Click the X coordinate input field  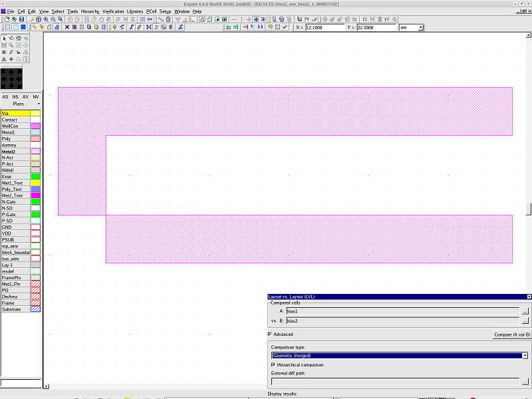[324, 27]
